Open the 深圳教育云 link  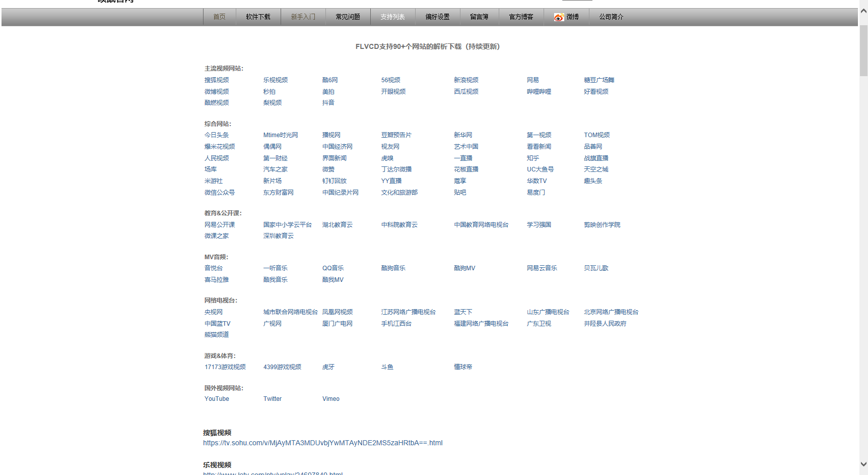(279, 236)
